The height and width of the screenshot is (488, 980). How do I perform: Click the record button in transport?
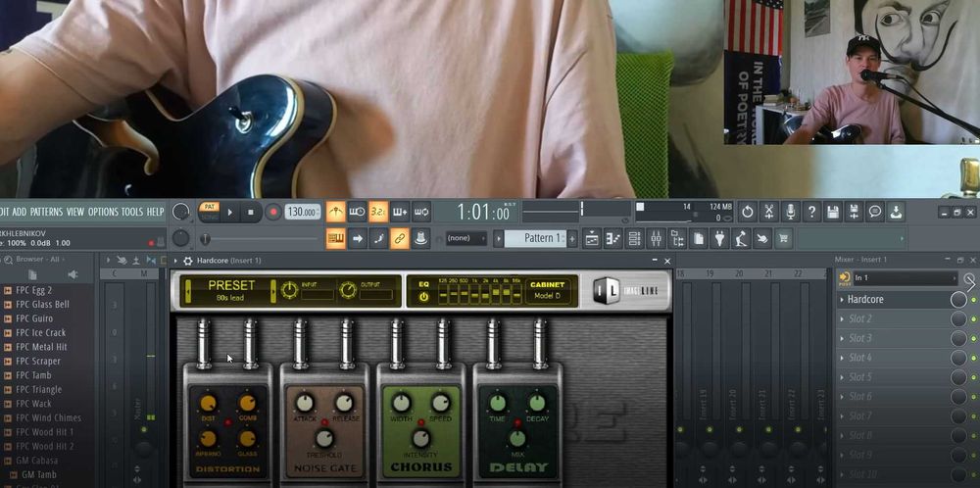[x=272, y=212]
